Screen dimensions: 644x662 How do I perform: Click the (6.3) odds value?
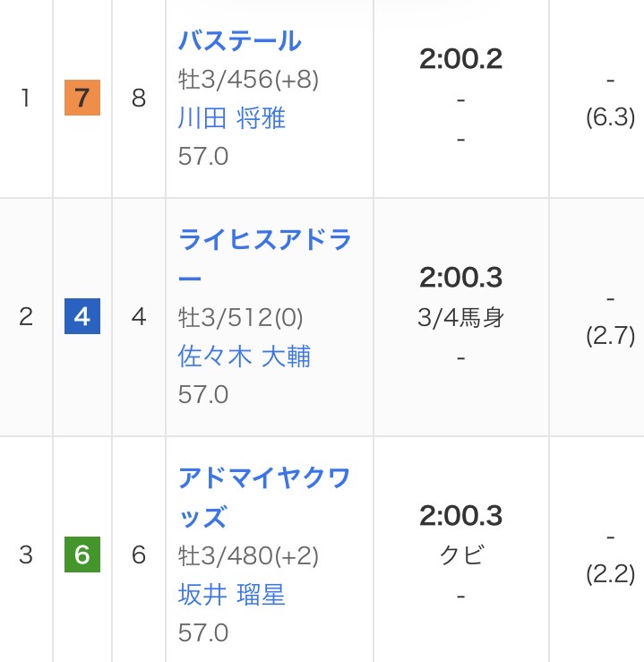(610, 117)
